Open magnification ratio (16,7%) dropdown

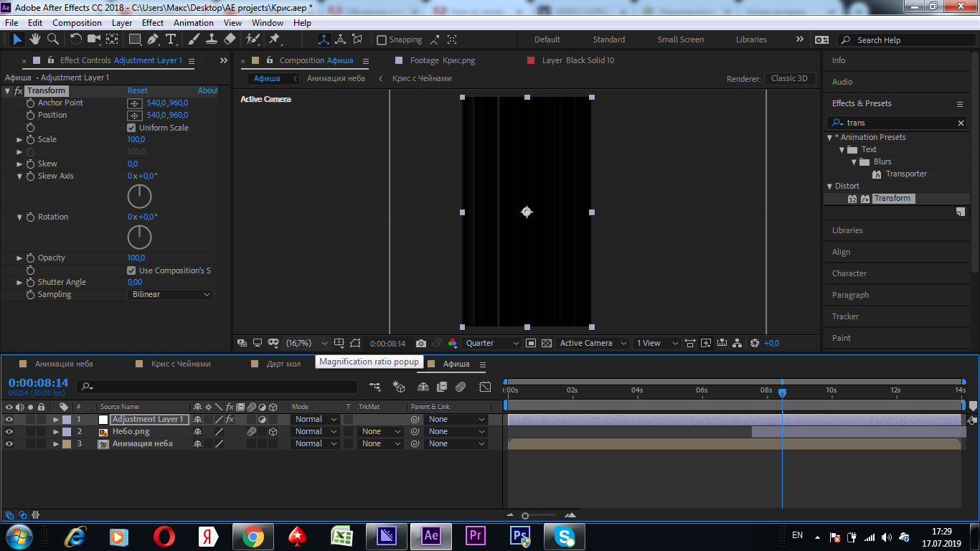coord(306,343)
